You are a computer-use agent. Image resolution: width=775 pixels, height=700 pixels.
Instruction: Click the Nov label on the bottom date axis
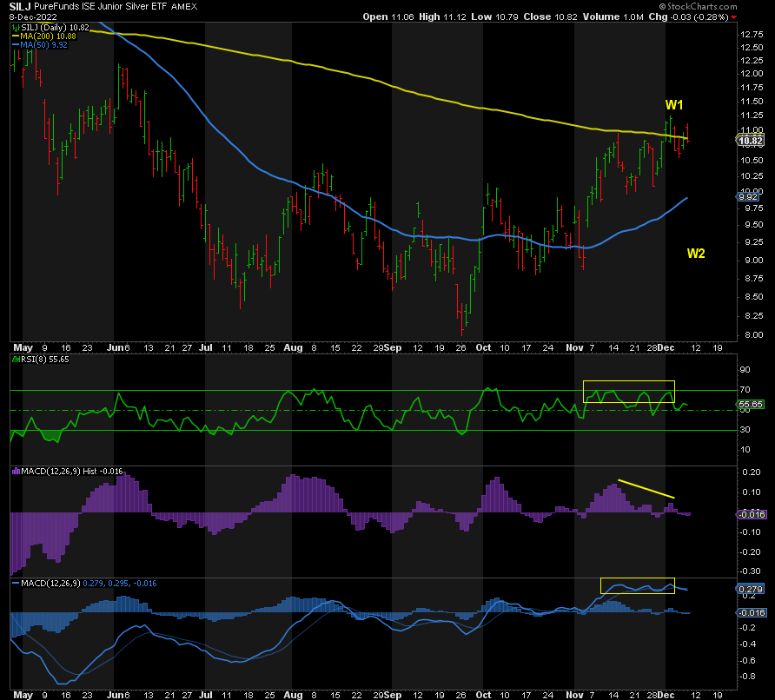pos(574,695)
